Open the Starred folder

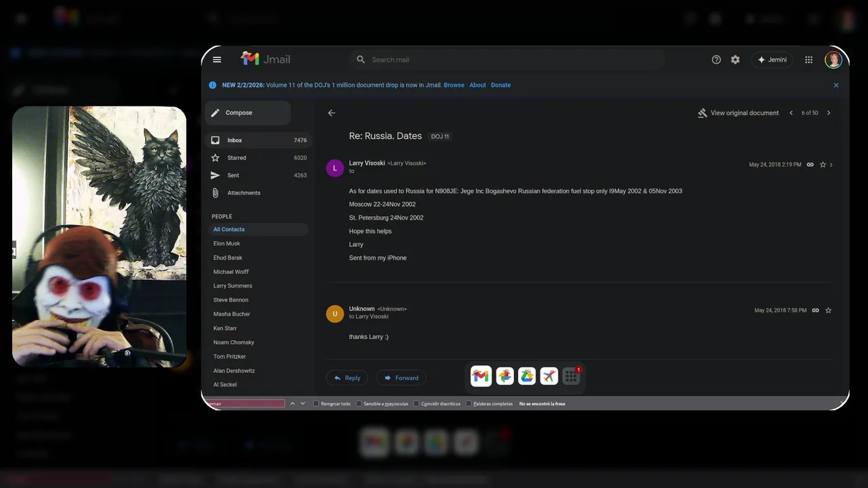point(258,158)
